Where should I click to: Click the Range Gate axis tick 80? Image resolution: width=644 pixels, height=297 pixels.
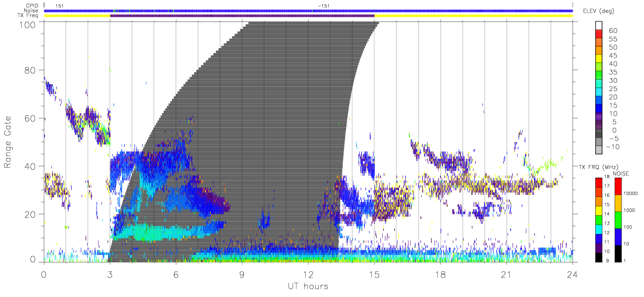point(30,70)
